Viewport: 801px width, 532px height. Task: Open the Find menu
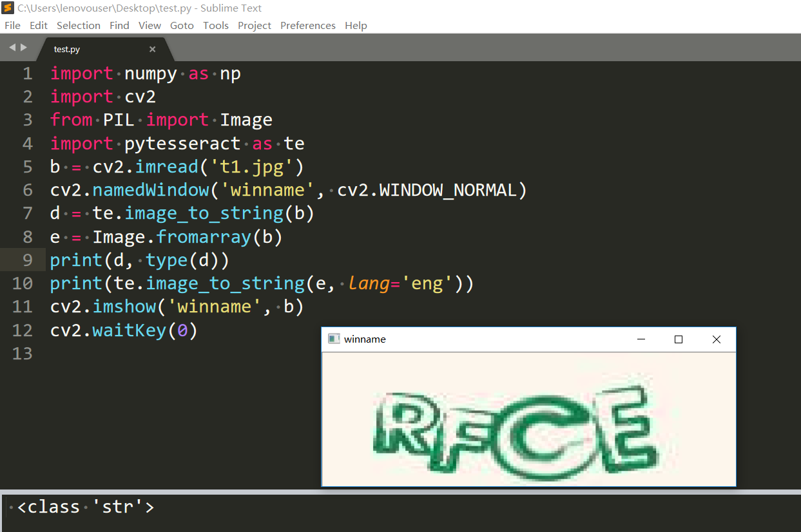[x=119, y=25]
